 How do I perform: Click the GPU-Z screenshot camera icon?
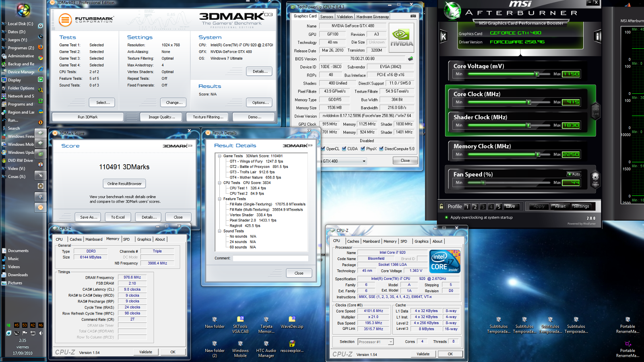[413, 16]
